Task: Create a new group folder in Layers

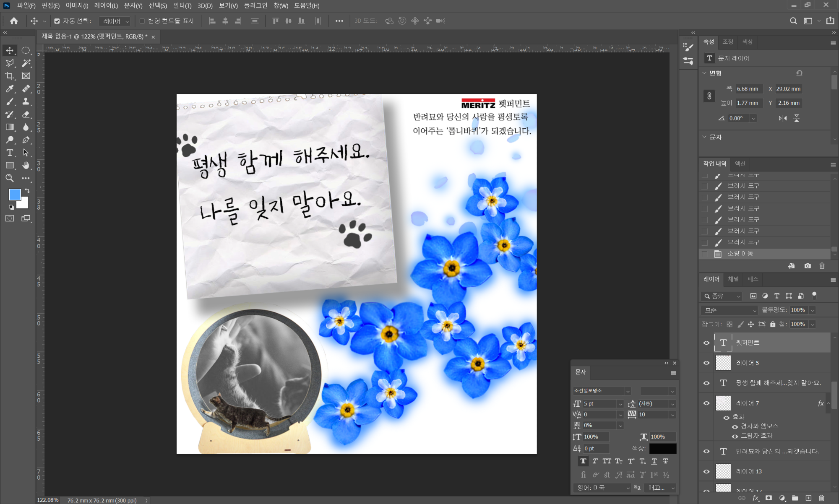Action: (795, 498)
